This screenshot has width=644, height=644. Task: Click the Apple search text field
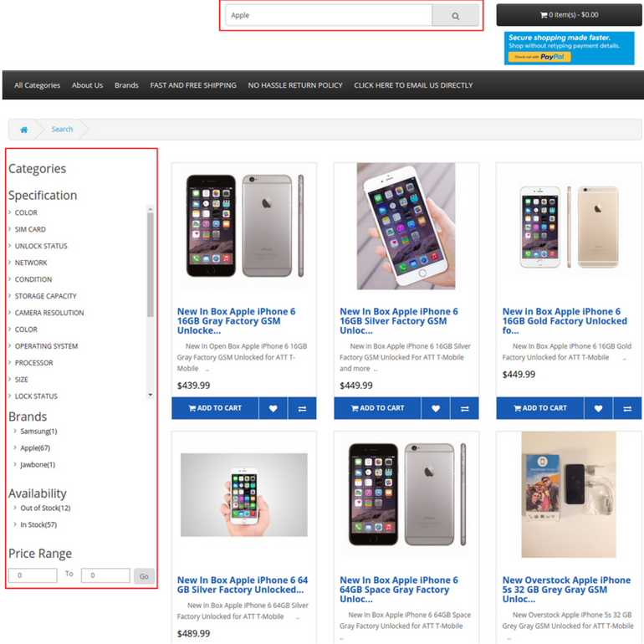(x=329, y=16)
